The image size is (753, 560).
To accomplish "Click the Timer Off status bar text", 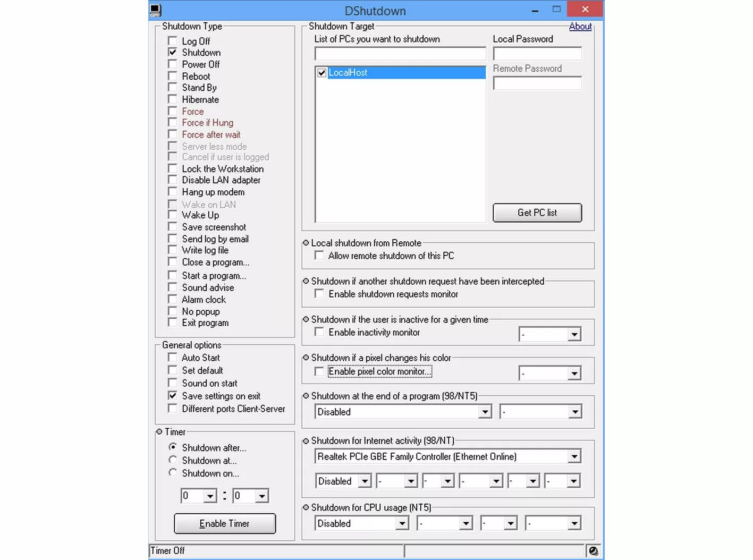I will click(x=168, y=551).
